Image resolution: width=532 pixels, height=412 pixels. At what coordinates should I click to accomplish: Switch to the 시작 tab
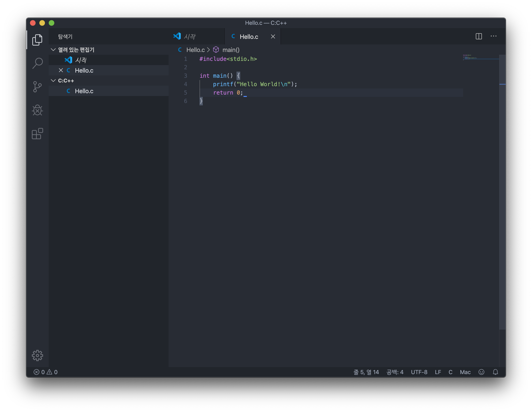click(189, 37)
